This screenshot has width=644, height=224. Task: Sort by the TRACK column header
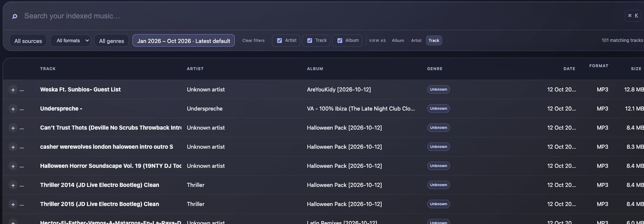click(48, 69)
